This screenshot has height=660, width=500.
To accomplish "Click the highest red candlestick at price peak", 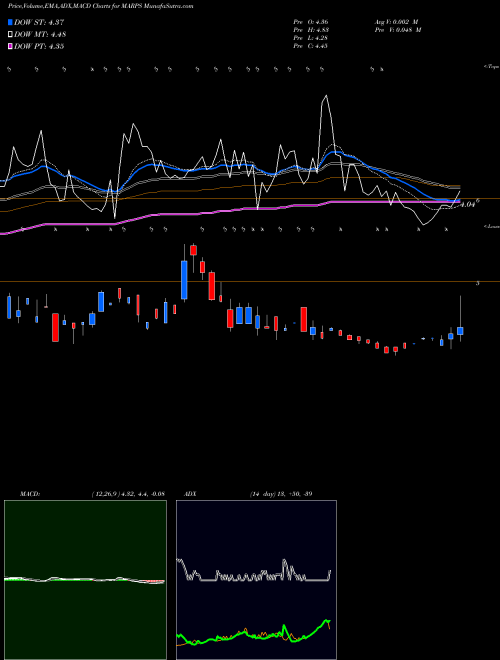I will point(194,250).
